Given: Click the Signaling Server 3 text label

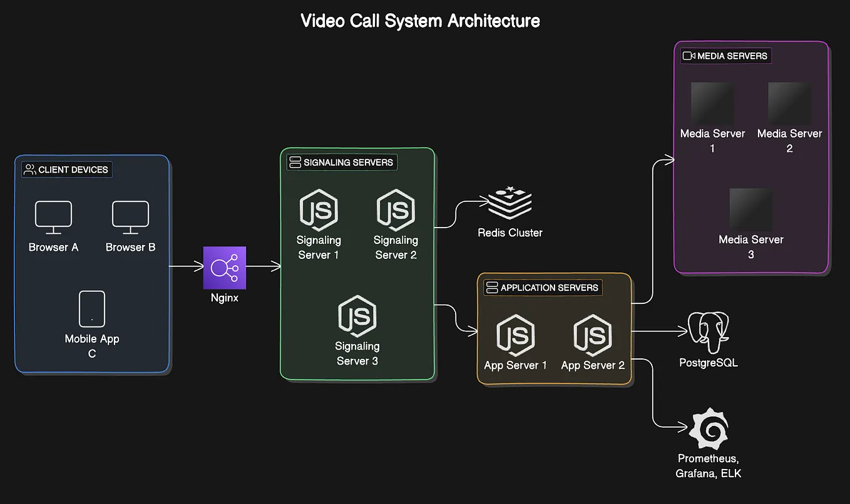Looking at the screenshot, I should click(357, 353).
